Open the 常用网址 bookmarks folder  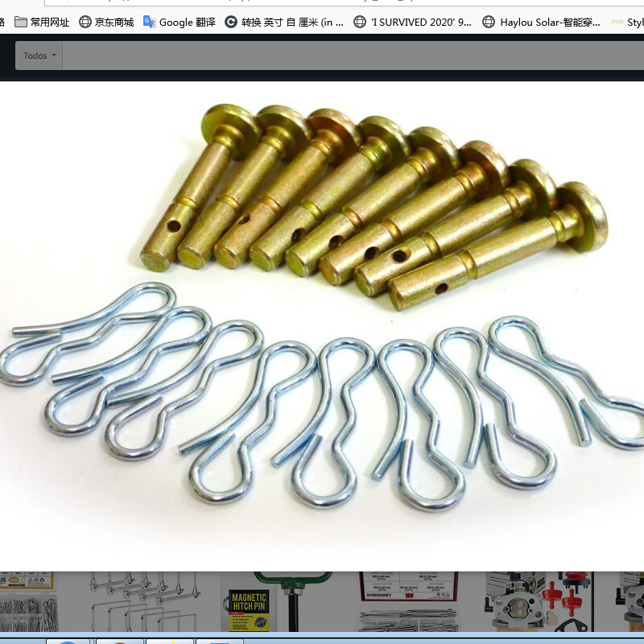click(x=42, y=23)
